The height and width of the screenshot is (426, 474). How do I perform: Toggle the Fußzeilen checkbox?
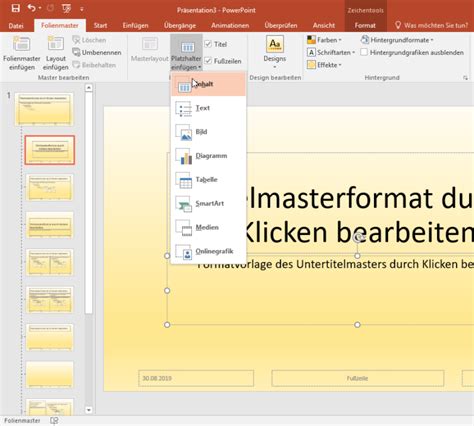pyautogui.click(x=208, y=61)
